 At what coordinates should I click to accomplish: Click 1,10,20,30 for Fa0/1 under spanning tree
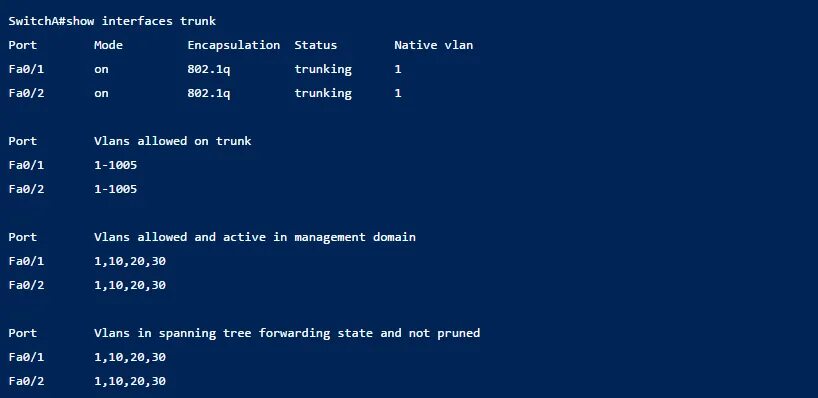tap(130, 357)
